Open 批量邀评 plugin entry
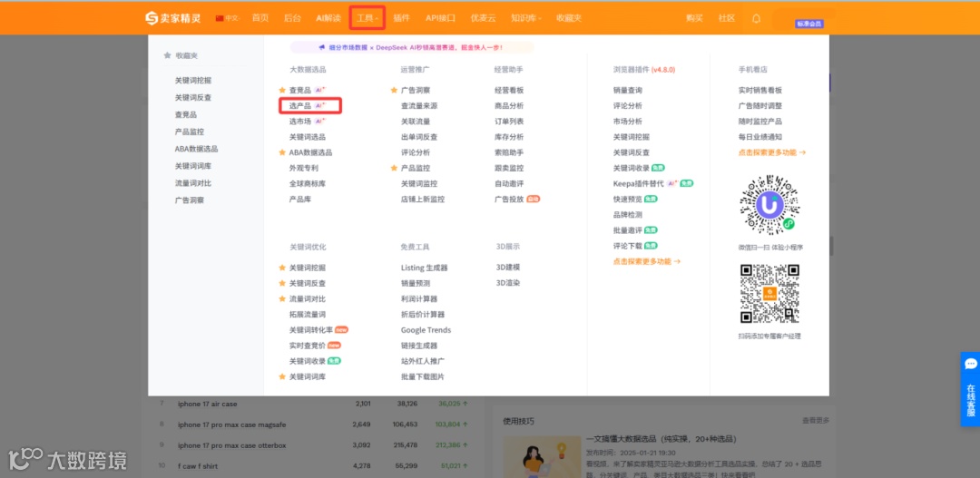Image resolution: width=980 pixels, height=478 pixels. [x=628, y=230]
